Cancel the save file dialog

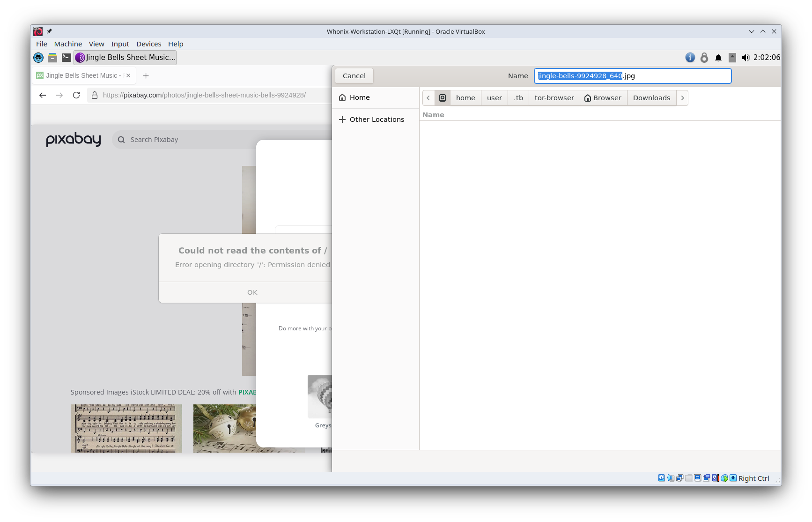click(x=354, y=76)
